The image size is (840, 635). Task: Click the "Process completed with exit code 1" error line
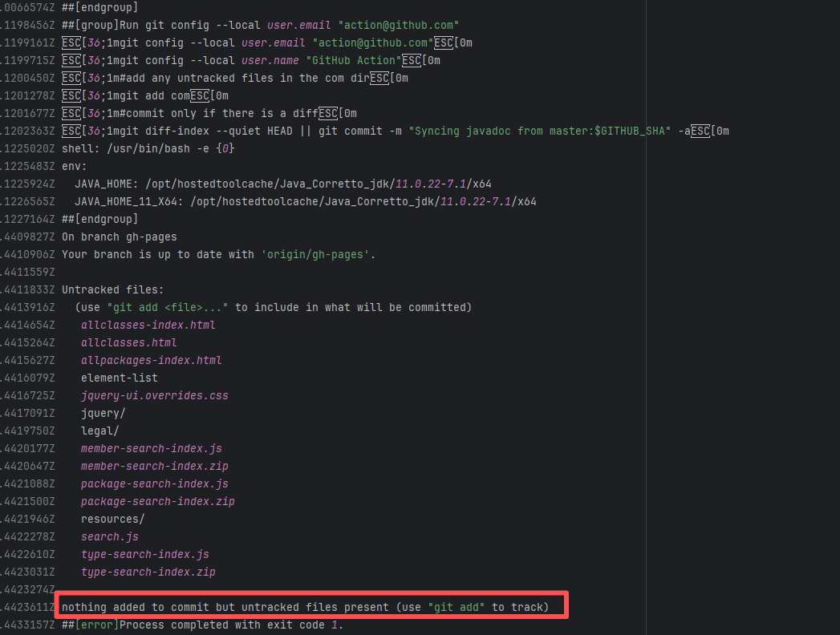(202, 625)
